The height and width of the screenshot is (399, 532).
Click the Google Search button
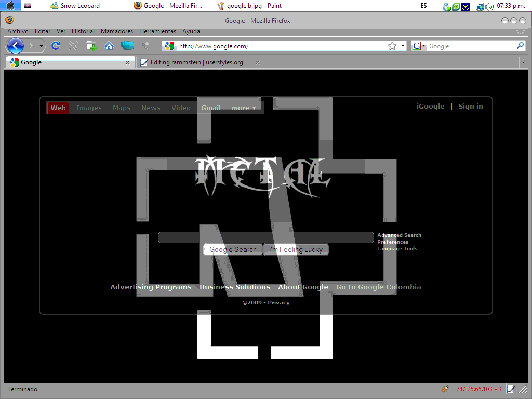point(233,249)
